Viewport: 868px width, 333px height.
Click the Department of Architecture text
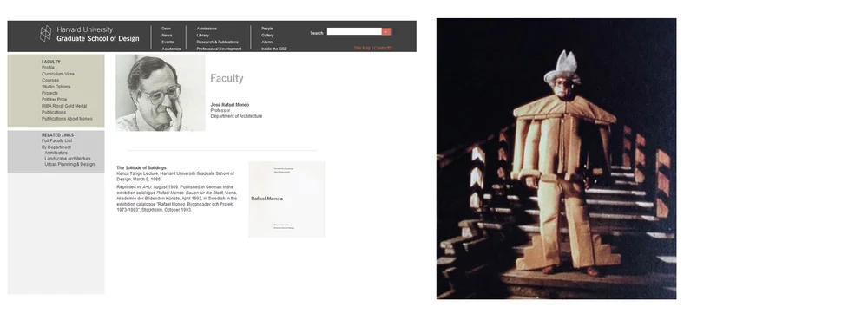click(236, 117)
